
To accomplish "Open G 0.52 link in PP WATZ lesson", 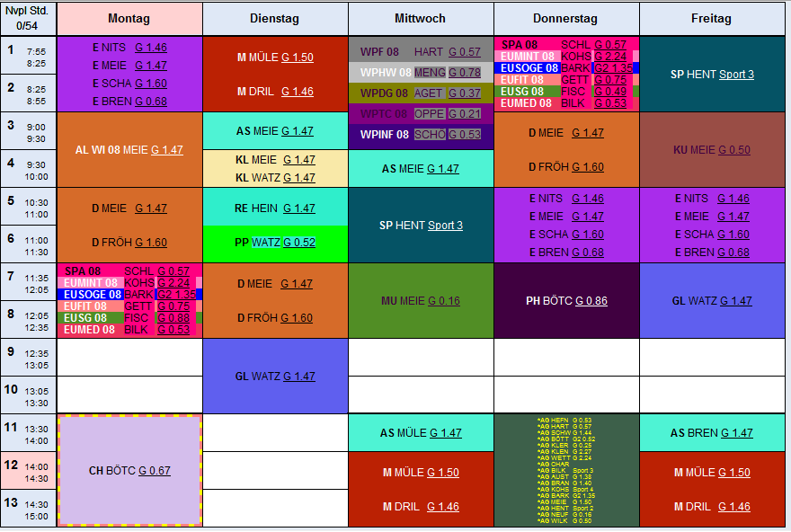I will tap(298, 243).
